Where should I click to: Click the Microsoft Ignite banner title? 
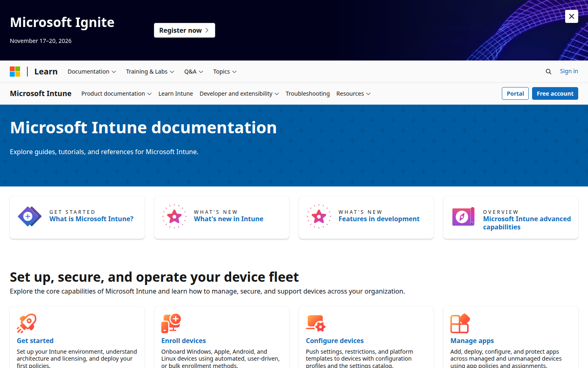pos(62,22)
